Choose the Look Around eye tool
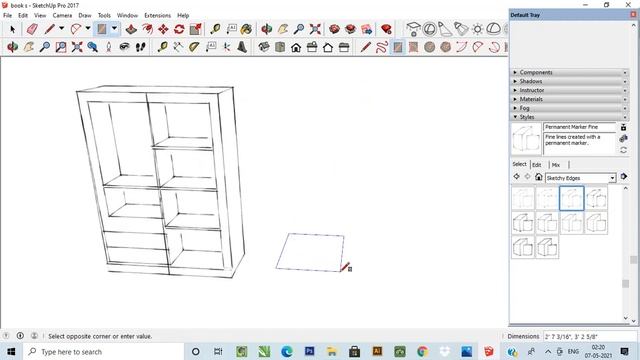 (124, 47)
